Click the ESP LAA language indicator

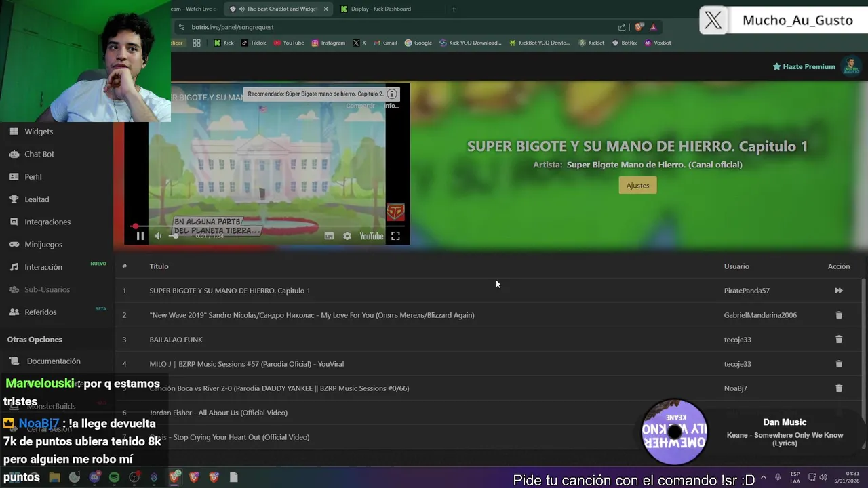(795, 477)
